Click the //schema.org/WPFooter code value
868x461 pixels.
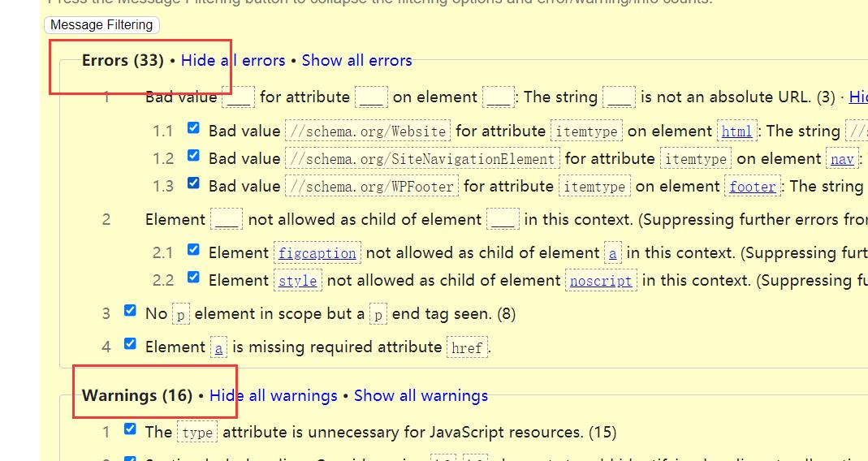pyautogui.click(x=371, y=187)
